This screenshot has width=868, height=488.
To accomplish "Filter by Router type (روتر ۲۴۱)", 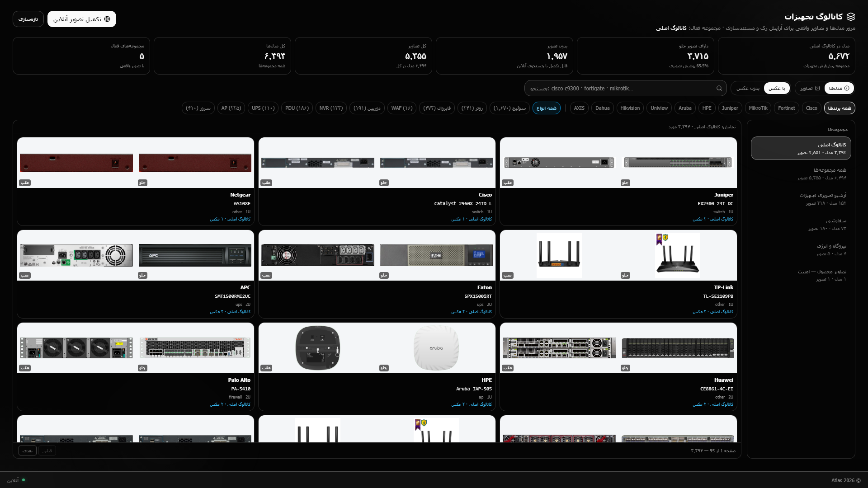I will [472, 108].
